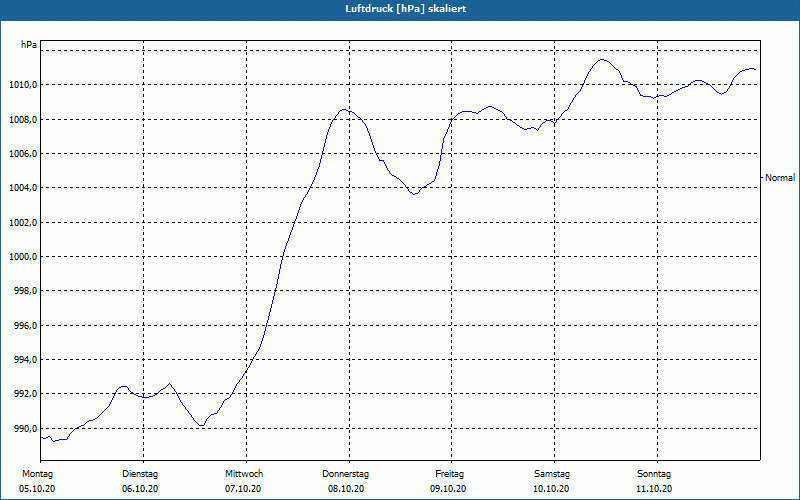
Task: Click the 1010,0 axis value
Action: pyautogui.click(x=23, y=85)
